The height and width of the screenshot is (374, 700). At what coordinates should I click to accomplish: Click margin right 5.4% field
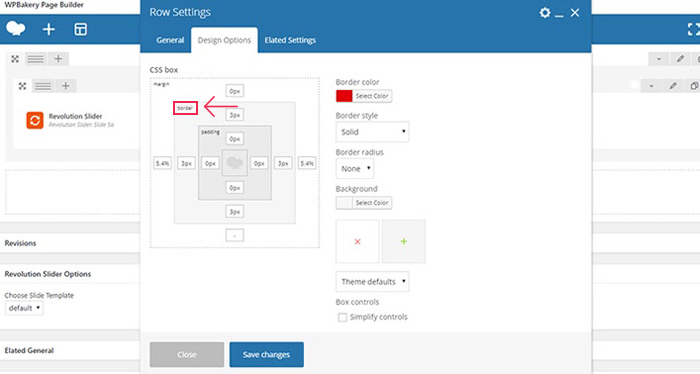[x=307, y=163]
